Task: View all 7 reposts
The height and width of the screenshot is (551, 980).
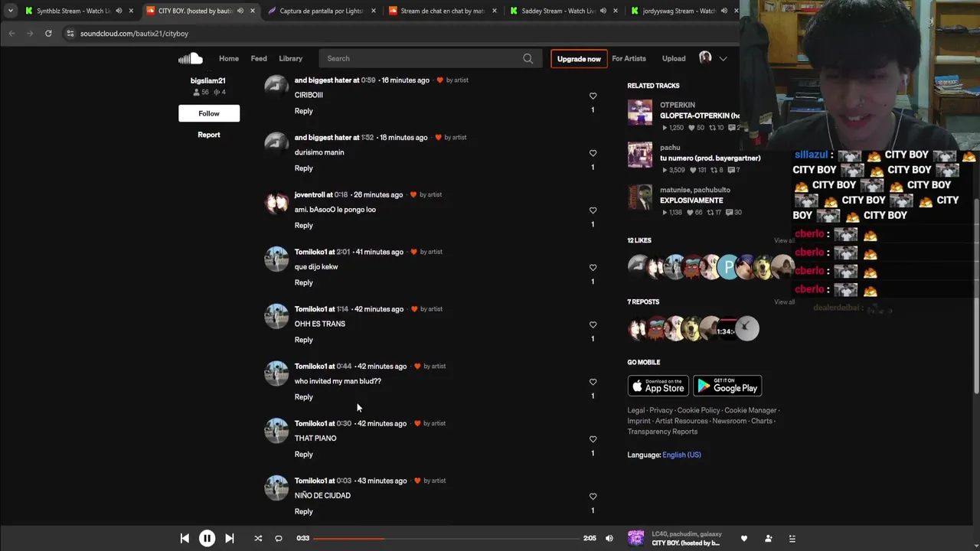Action: [784, 302]
